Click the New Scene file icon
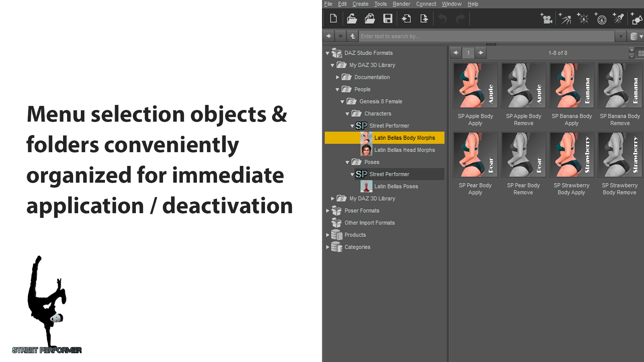 click(x=333, y=18)
